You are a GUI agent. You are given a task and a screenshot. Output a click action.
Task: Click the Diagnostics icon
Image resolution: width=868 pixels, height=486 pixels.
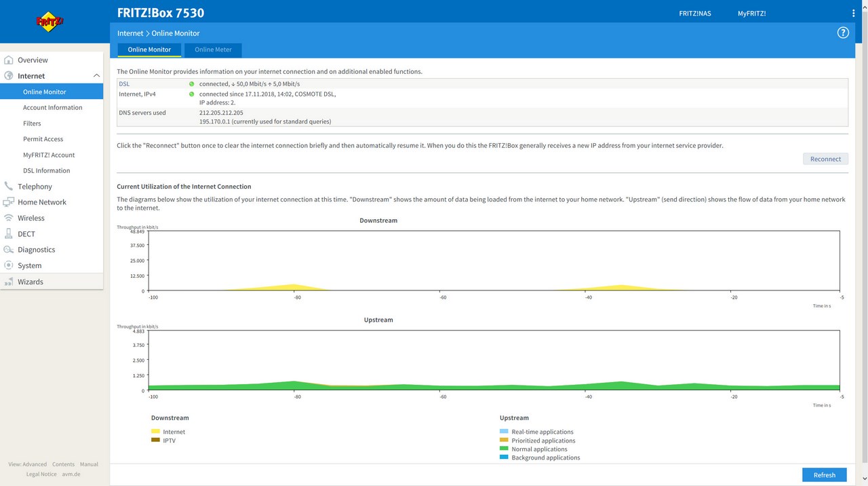(x=9, y=250)
